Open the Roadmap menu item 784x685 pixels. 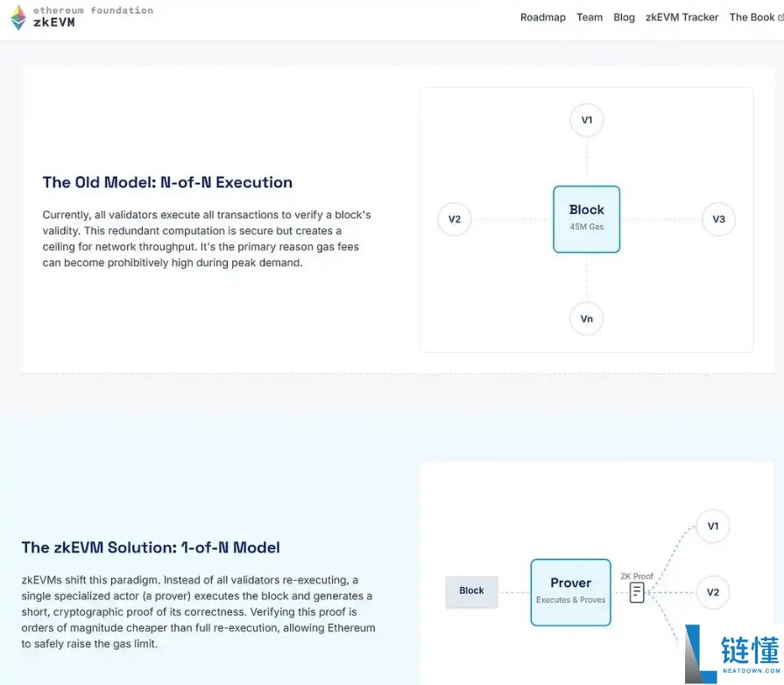(542, 18)
